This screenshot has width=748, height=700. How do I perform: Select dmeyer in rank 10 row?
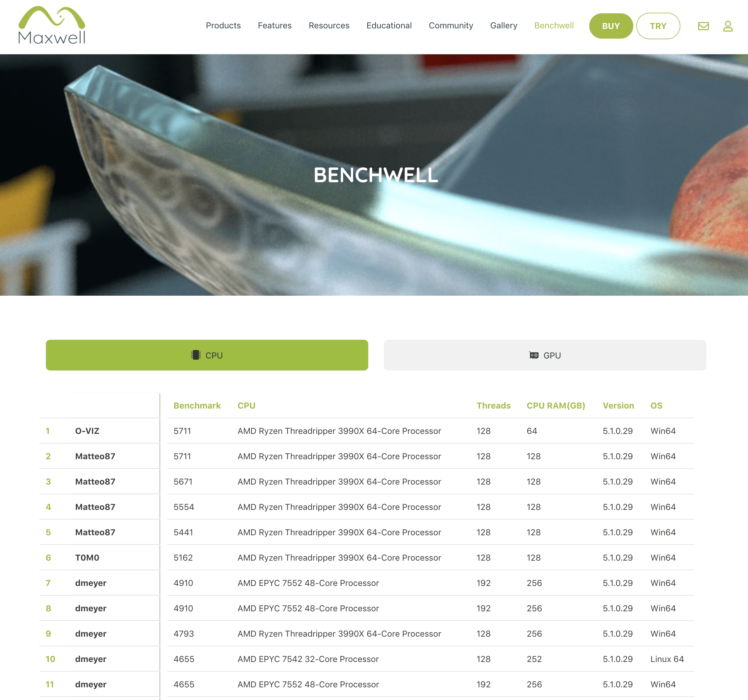(91, 659)
